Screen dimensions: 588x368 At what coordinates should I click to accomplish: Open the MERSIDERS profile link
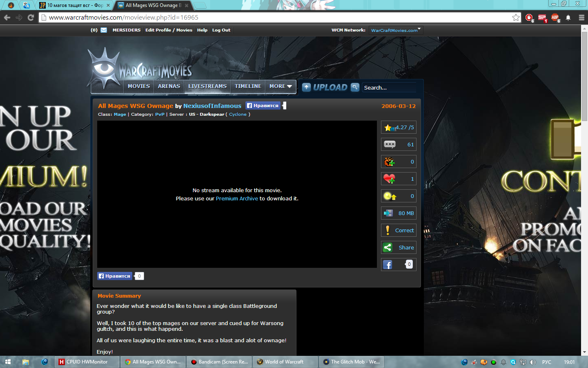pos(127,30)
